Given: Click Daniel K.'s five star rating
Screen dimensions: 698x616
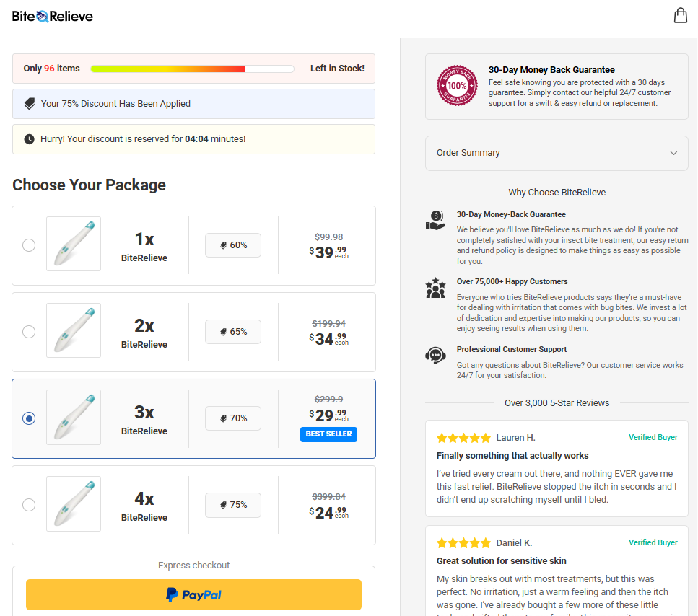Looking at the screenshot, I should [463, 542].
